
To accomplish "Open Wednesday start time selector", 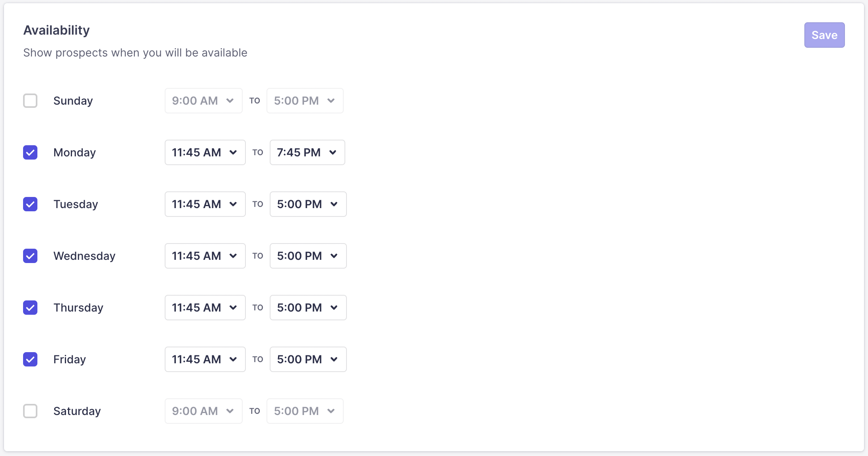I will 205,256.
